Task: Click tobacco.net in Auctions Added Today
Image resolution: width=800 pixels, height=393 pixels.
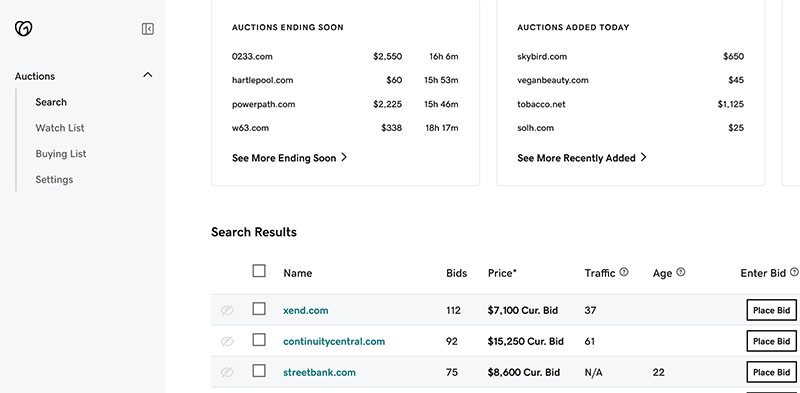Action: pyautogui.click(x=541, y=104)
